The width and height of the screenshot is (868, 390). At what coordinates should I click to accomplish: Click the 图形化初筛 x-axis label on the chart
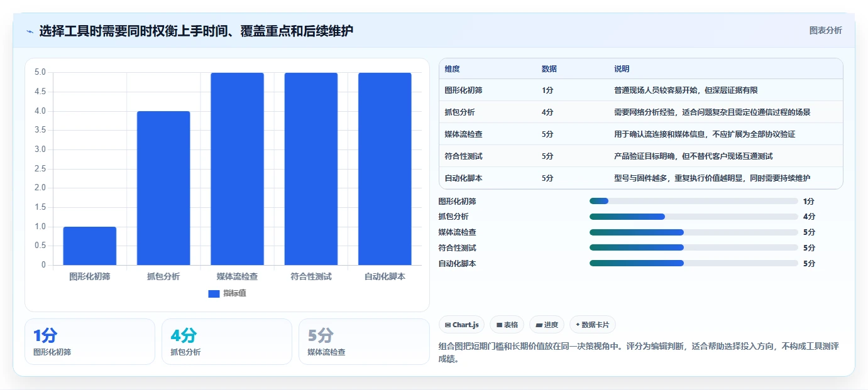90,276
